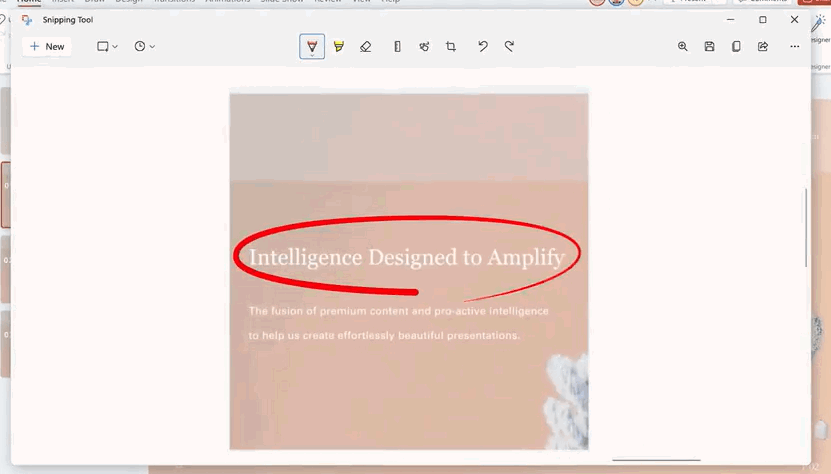831x474 pixels.
Task: Open Designer wand in PowerPoint window
Action: click(x=819, y=23)
